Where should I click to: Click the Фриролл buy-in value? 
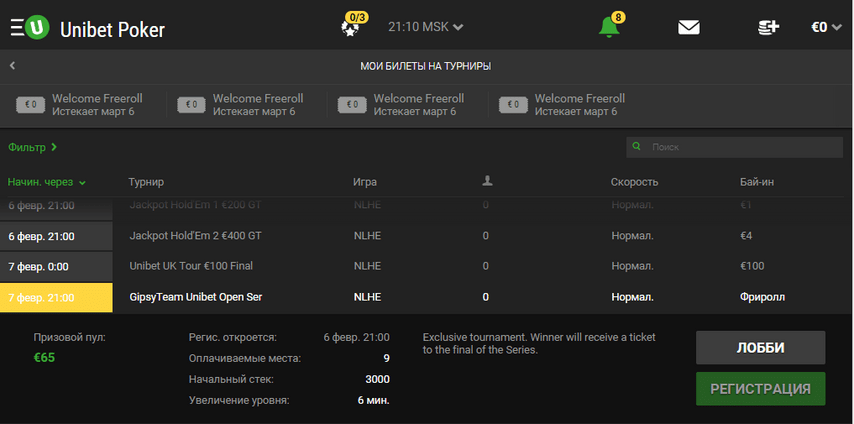pyautogui.click(x=762, y=298)
